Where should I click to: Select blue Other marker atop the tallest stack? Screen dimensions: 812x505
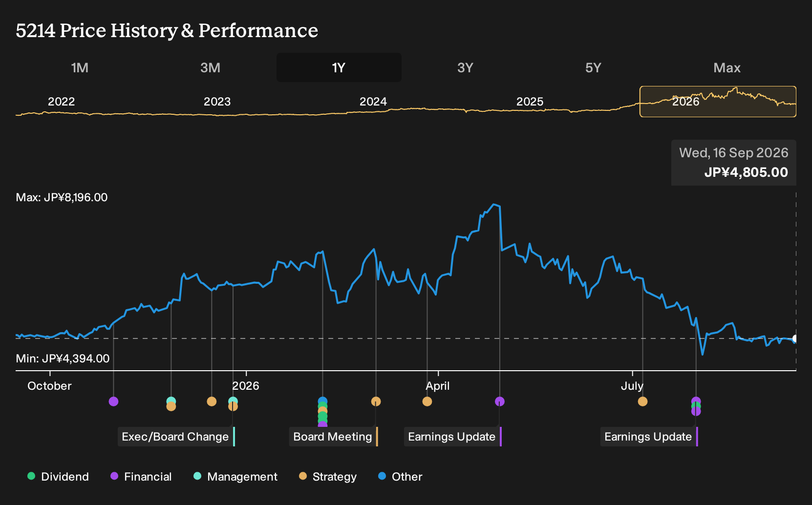coord(322,401)
